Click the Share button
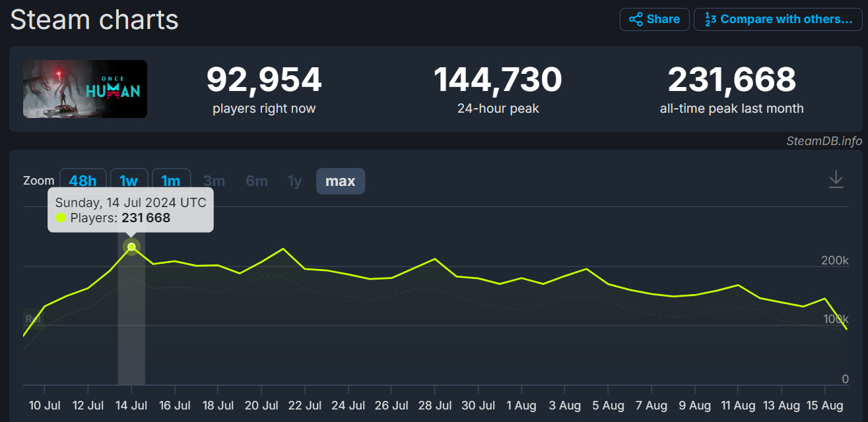868x422 pixels. pos(654,19)
